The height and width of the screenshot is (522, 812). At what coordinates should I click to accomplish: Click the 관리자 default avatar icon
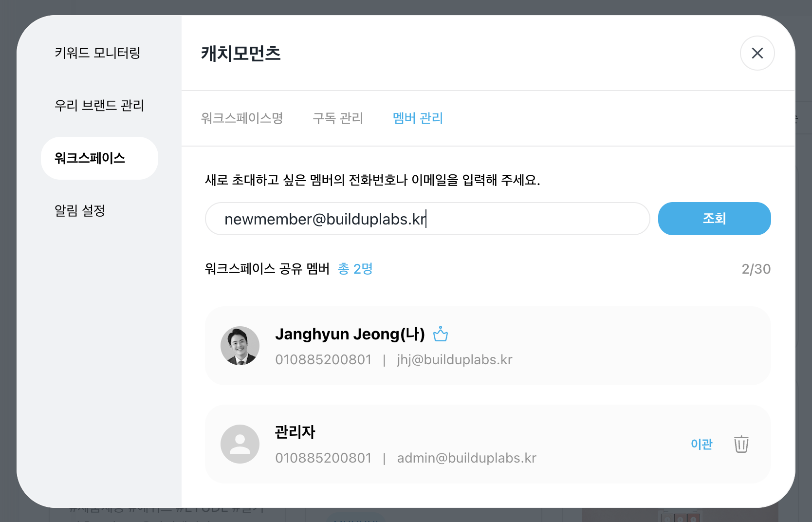tap(240, 444)
